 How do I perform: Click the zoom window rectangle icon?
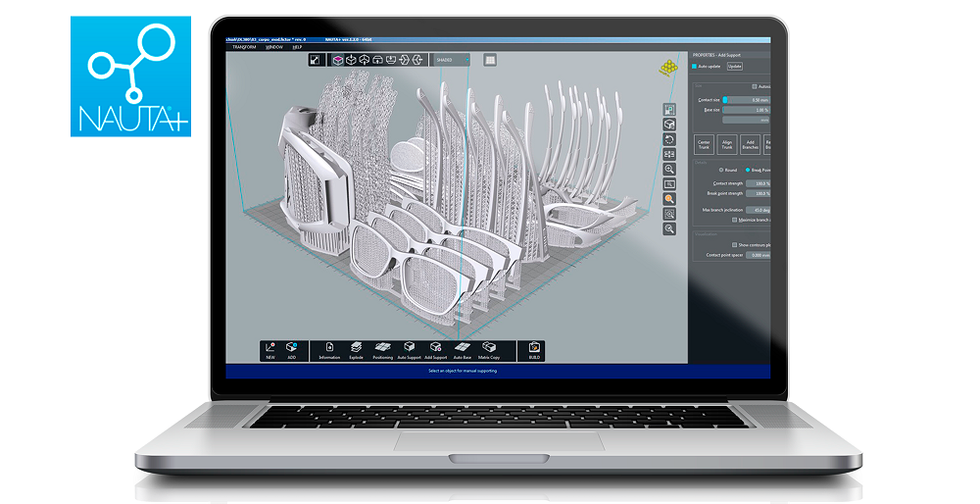[668, 183]
